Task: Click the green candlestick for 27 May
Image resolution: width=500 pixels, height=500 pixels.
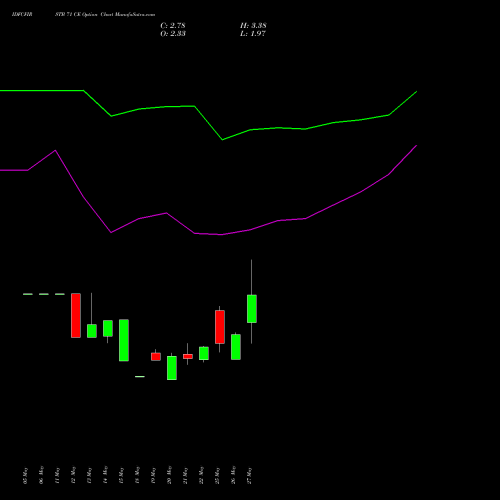Action: (x=252, y=309)
